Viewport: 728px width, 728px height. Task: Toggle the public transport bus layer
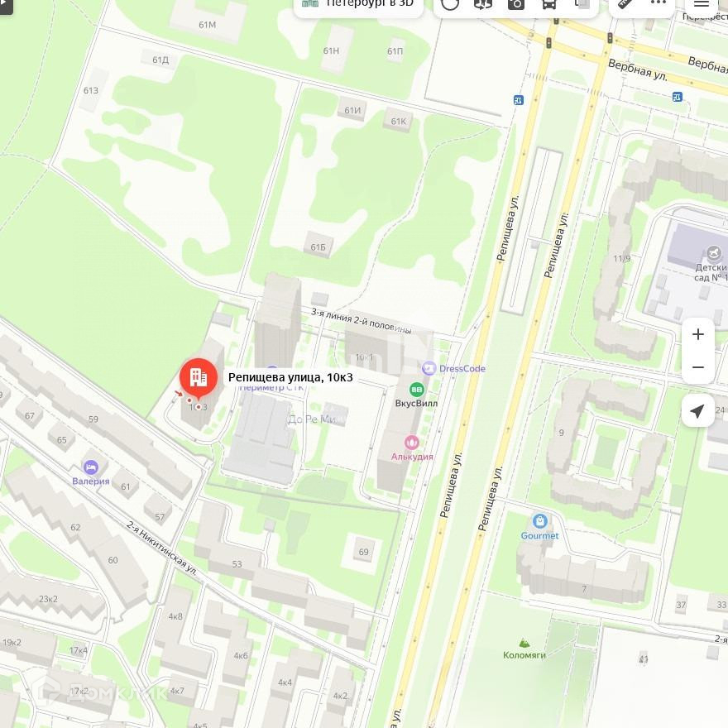click(548, 5)
